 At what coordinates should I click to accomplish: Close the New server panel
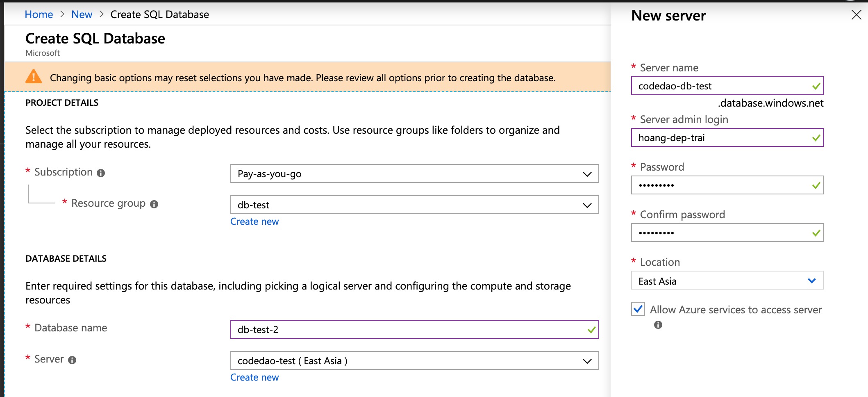coord(856,15)
